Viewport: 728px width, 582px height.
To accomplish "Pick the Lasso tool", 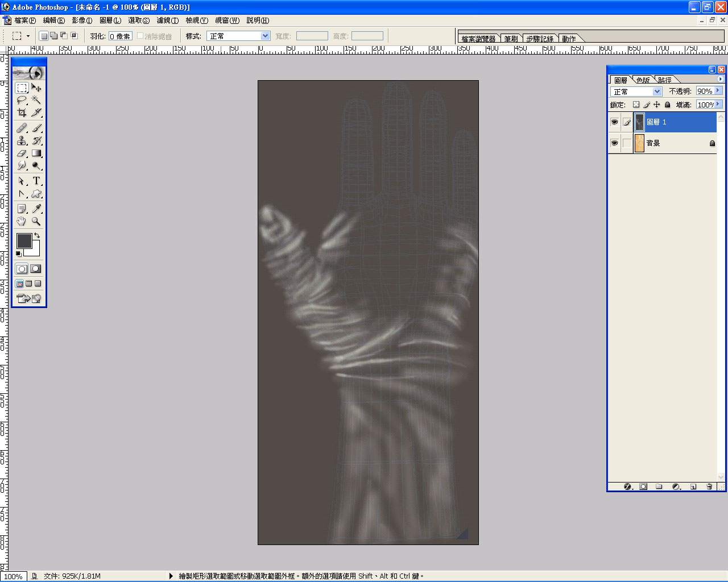I will coord(22,100).
